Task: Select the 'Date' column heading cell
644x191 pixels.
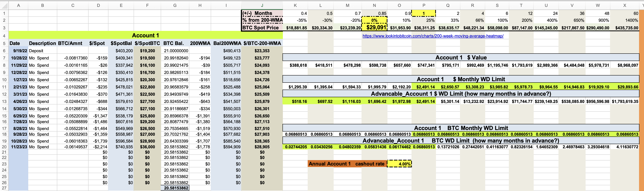Action: (19, 43)
